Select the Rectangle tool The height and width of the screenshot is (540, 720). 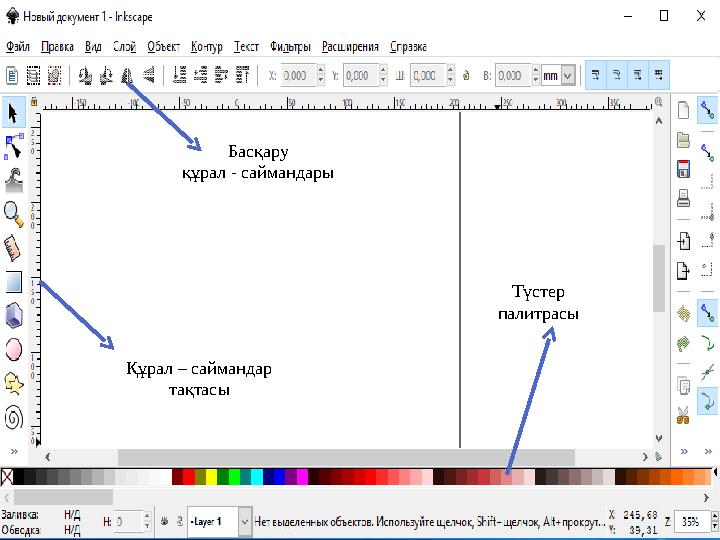[x=14, y=281]
